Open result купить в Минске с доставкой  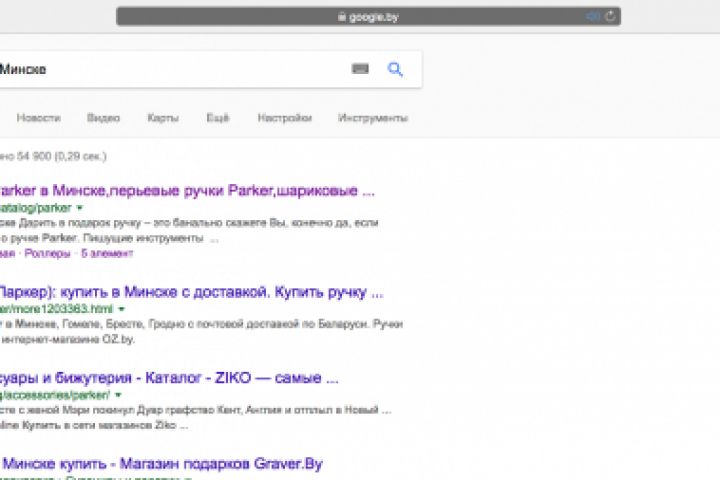click(x=191, y=292)
